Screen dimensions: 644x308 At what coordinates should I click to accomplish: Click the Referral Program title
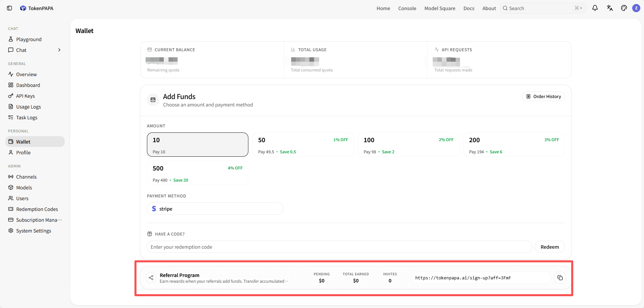point(179,275)
